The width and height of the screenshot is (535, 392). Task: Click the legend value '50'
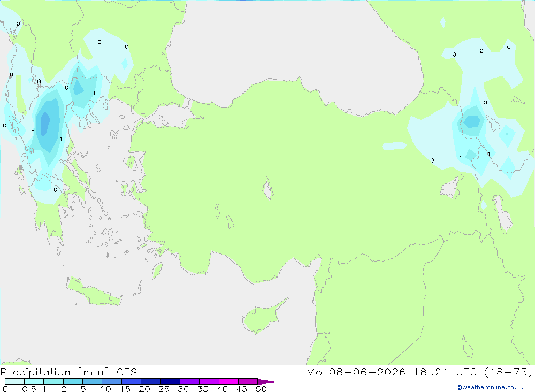(x=262, y=389)
